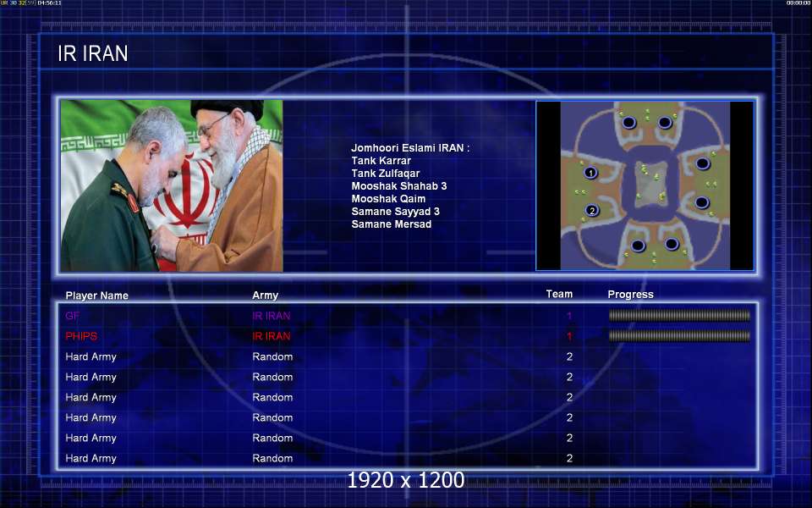The height and width of the screenshot is (508, 812).
Task: Click "IR IRAN" army in the PHIPS row
Action: (272, 336)
